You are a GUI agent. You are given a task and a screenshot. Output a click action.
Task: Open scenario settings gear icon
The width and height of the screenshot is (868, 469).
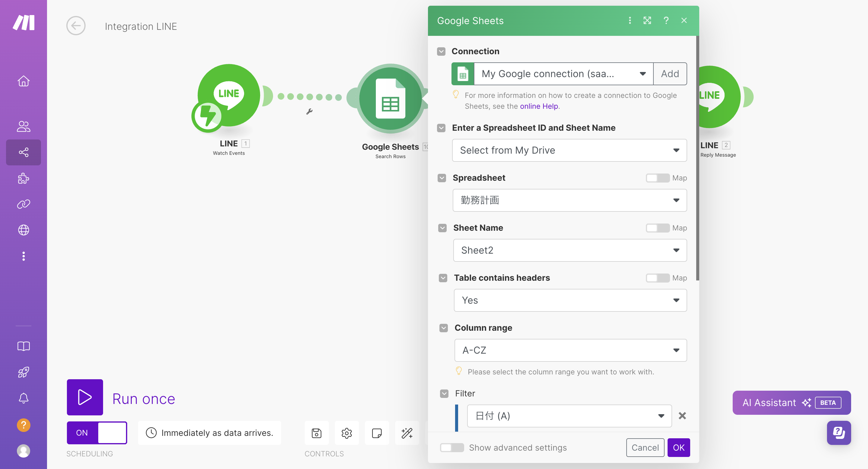pos(346,433)
